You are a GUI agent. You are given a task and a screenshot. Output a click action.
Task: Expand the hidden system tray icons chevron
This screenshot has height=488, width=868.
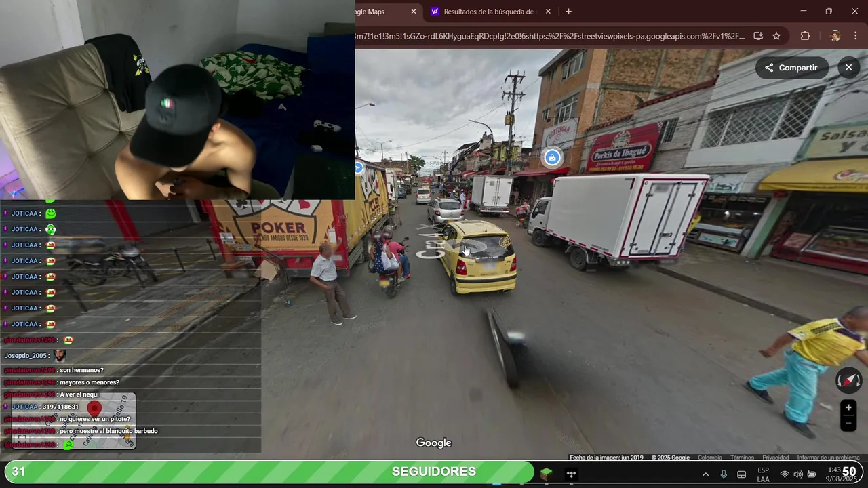(x=705, y=474)
